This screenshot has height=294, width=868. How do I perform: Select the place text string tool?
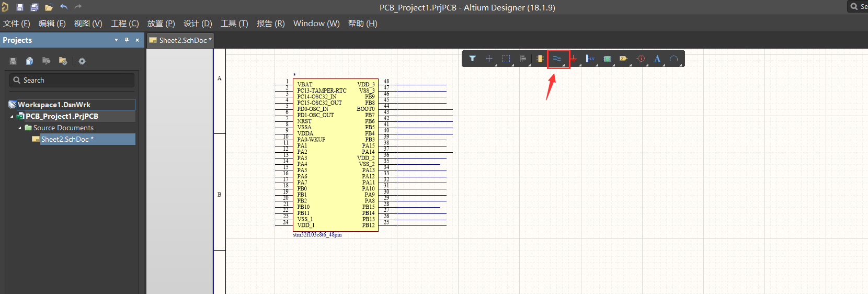pyautogui.click(x=657, y=59)
